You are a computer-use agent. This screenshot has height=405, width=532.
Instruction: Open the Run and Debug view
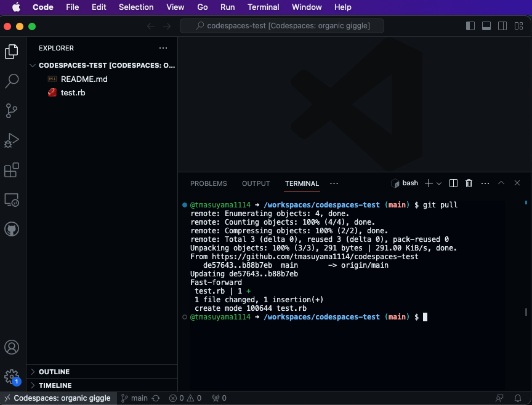click(x=12, y=140)
